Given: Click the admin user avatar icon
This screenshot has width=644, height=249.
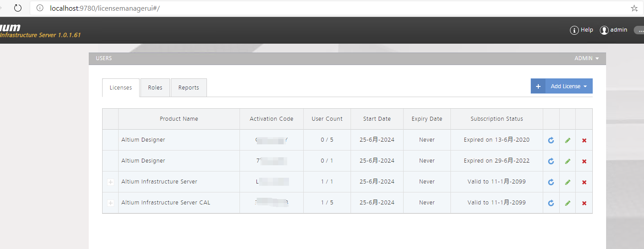Looking at the screenshot, I should coord(604,30).
